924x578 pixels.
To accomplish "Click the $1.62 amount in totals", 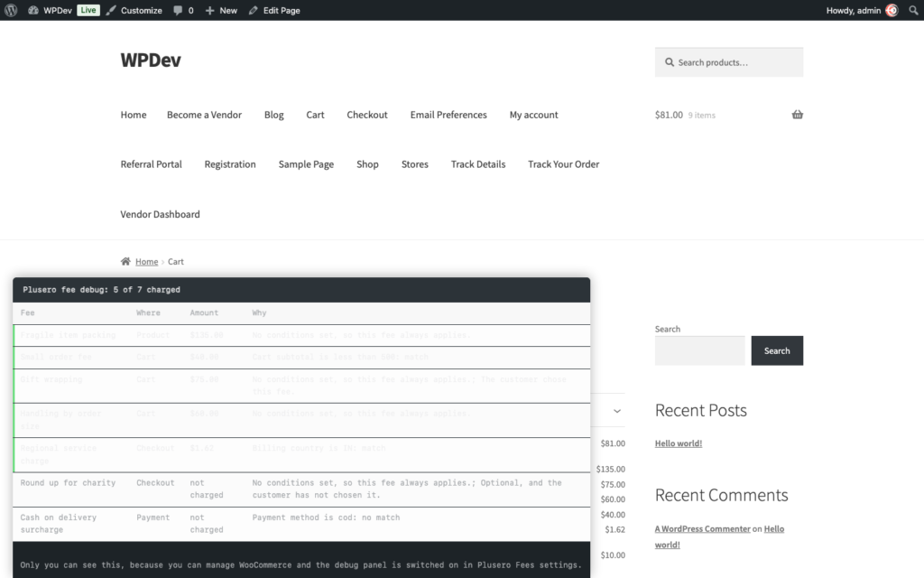I will (614, 529).
